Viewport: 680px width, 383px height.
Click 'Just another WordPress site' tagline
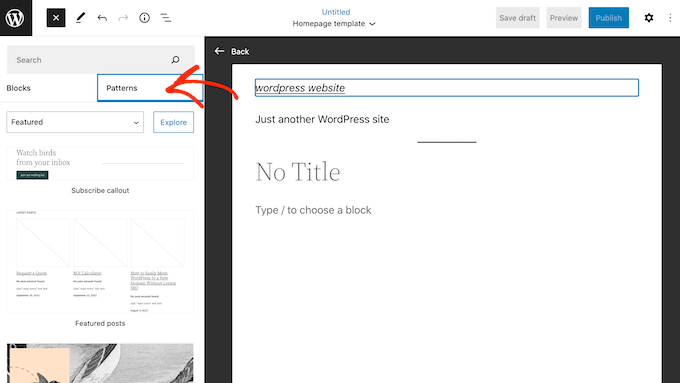coord(322,119)
